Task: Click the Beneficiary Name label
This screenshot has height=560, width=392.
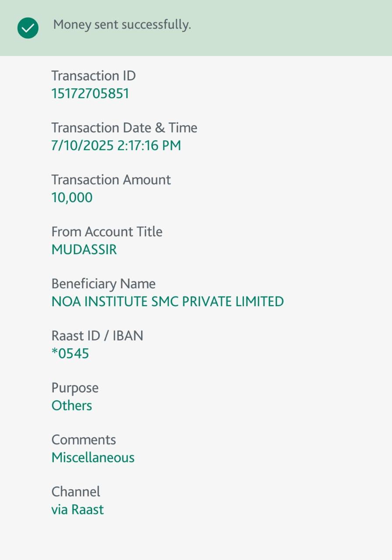Action: [103, 283]
